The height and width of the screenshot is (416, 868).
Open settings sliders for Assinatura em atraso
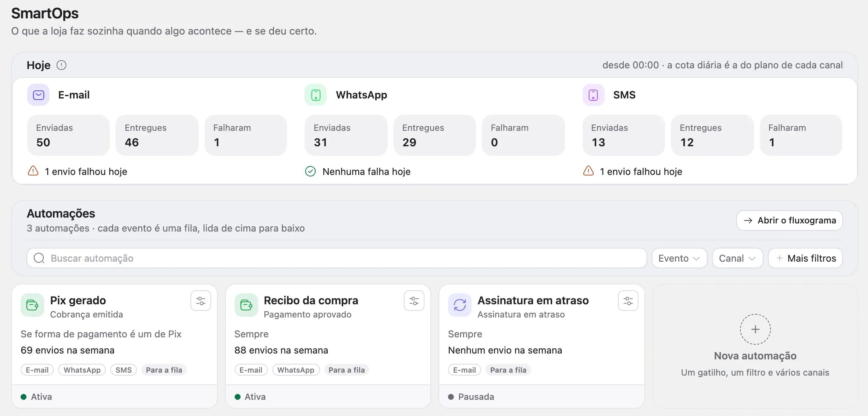(628, 301)
